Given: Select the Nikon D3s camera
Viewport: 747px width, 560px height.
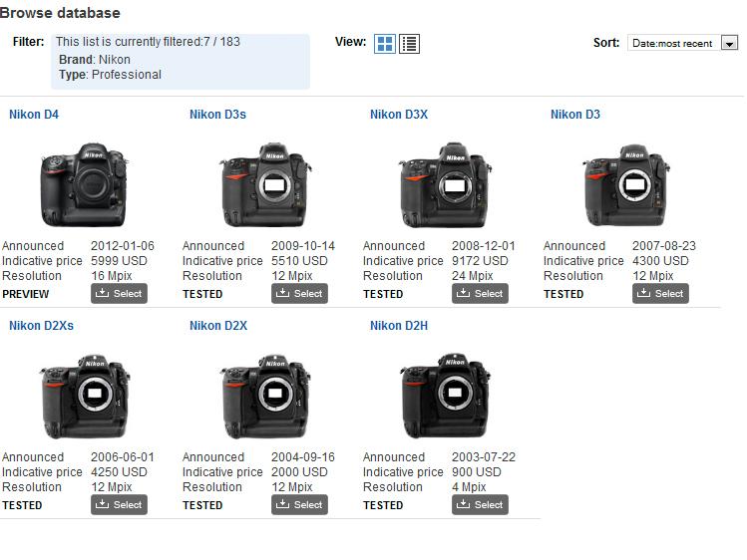Looking at the screenshot, I should coord(299,294).
